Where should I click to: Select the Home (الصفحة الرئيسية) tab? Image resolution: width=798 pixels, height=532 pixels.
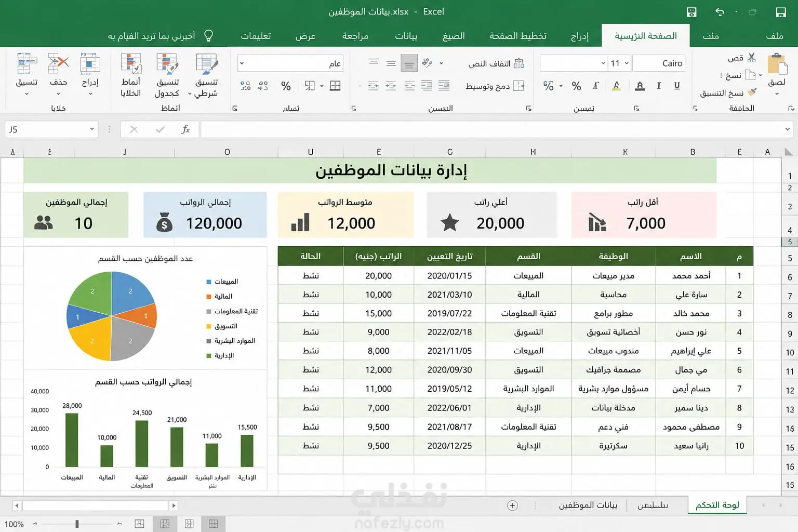tap(646, 36)
